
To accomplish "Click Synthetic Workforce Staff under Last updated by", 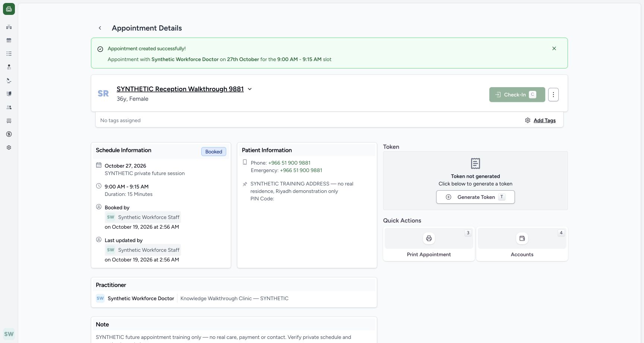I will point(143,250).
